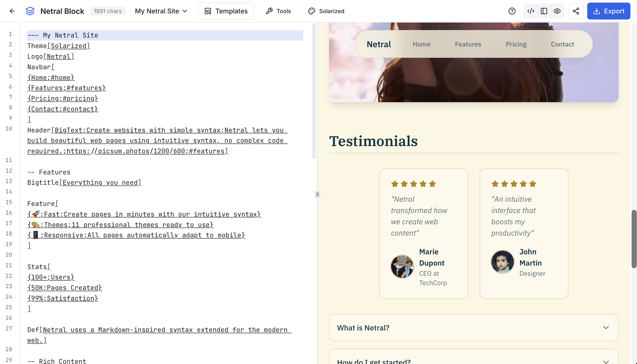Click the 'Theme[Solarized]' code line

58,46
